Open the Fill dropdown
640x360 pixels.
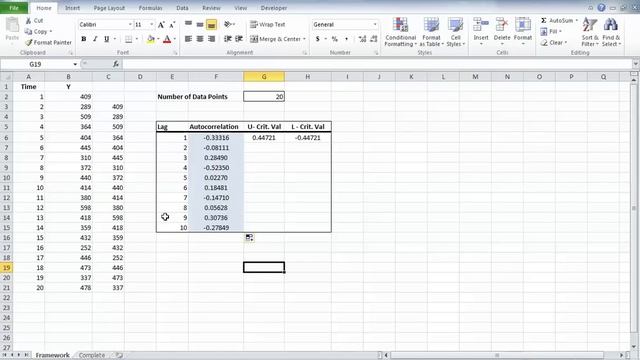point(551,31)
